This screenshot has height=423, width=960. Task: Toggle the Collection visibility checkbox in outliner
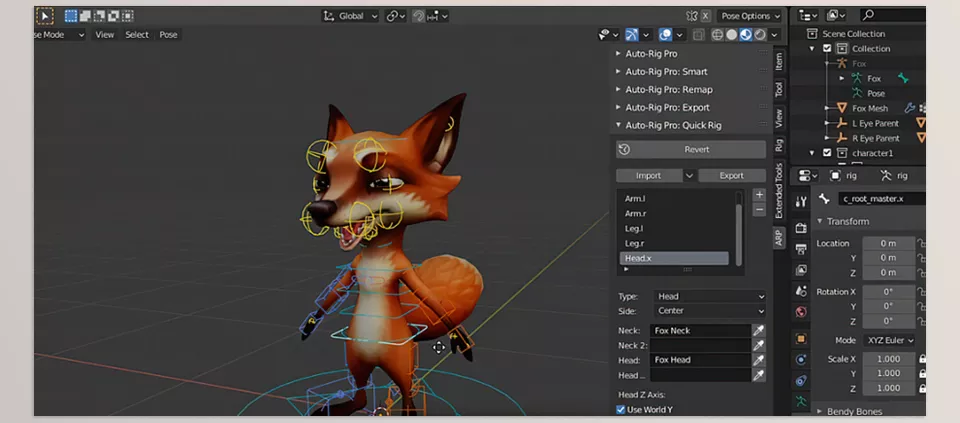point(827,48)
